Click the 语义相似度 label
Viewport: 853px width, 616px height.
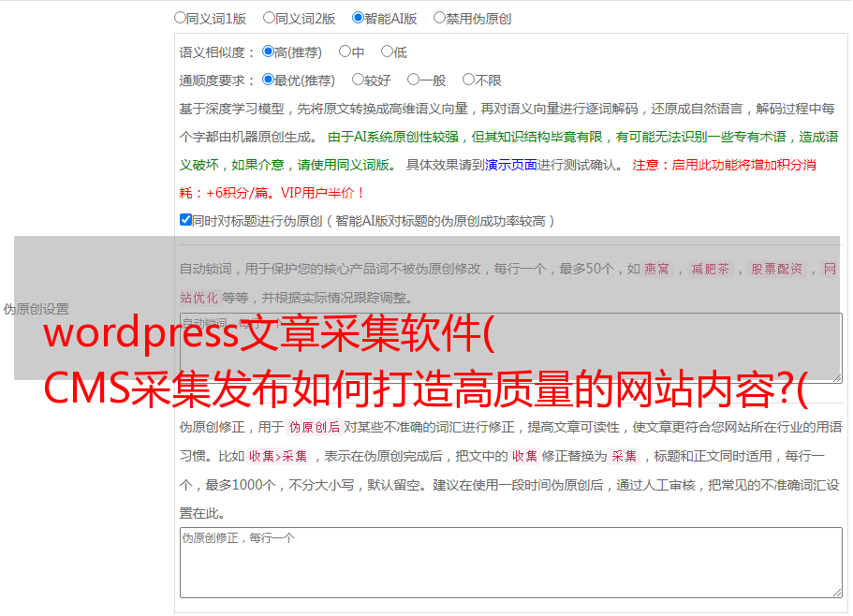tap(217, 52)
